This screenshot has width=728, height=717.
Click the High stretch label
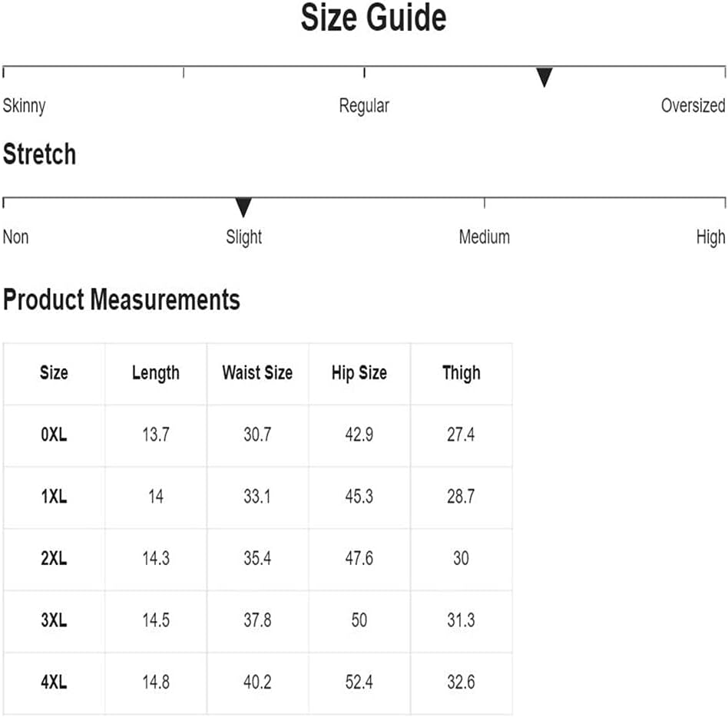[710, 238]
